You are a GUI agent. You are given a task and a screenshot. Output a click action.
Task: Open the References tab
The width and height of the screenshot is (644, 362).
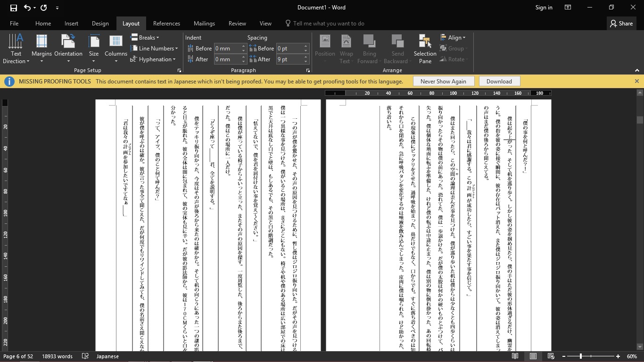tap(166, 24)
